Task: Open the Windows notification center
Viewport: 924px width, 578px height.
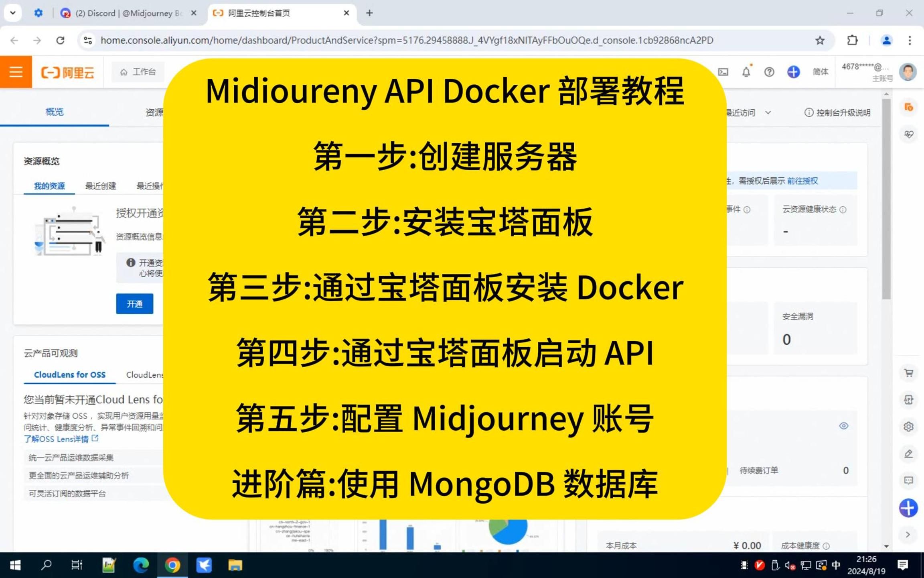Action: coord(903,565)
